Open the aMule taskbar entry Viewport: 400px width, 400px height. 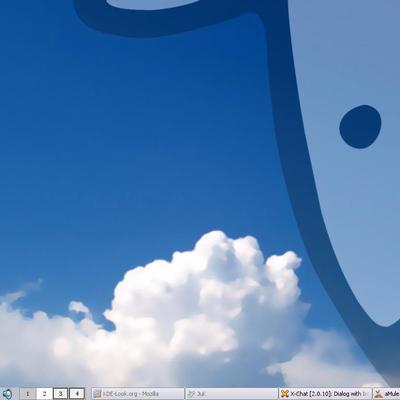pos(386,394)
